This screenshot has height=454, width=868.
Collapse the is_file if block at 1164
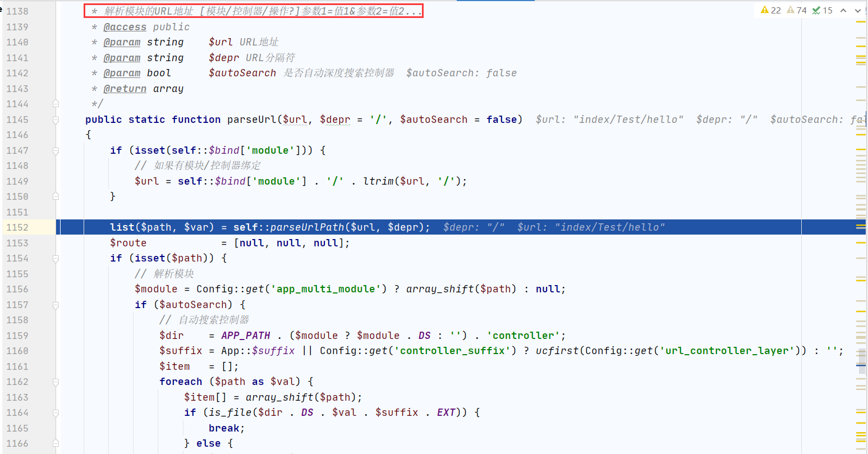pyautogui.click(x=56, y=412)
